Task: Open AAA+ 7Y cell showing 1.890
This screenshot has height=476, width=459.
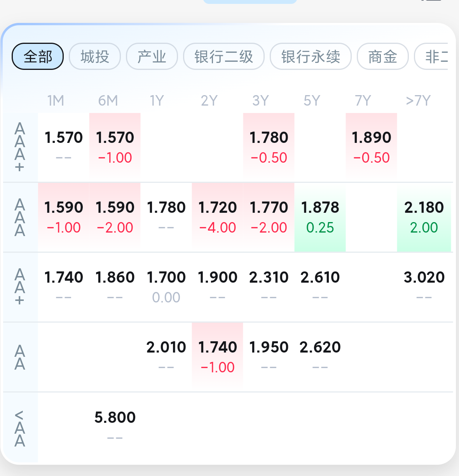Action: [372, 147]
